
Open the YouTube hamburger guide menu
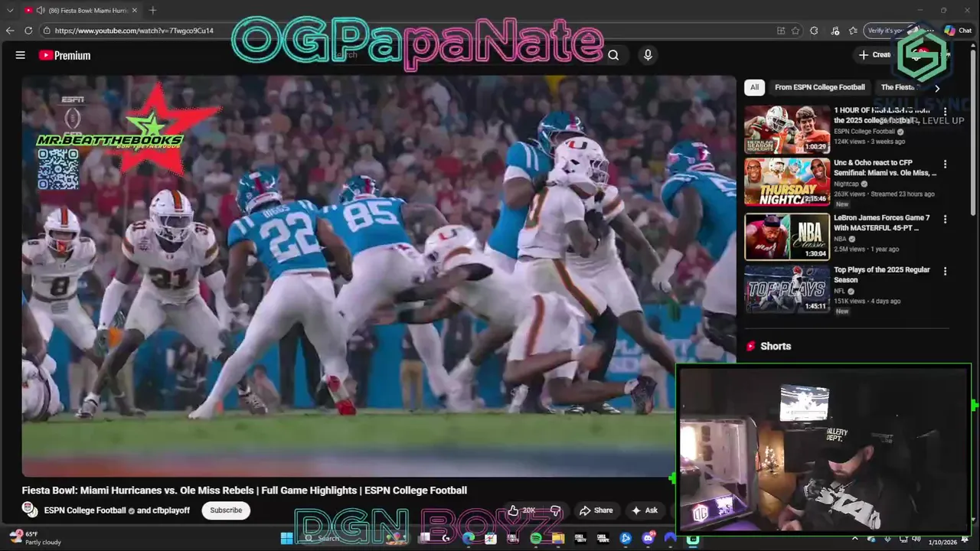20,55
